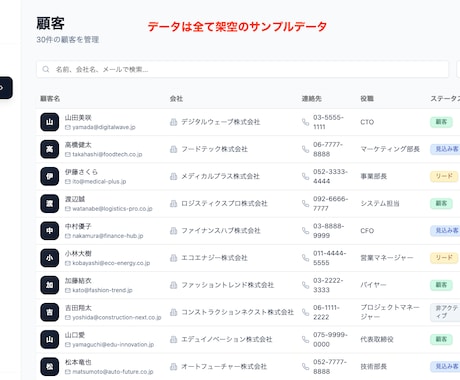Click the 渡辺誠 avatar icon
The width and height of the screenshot is (460, 380).
tap(50, 203)
